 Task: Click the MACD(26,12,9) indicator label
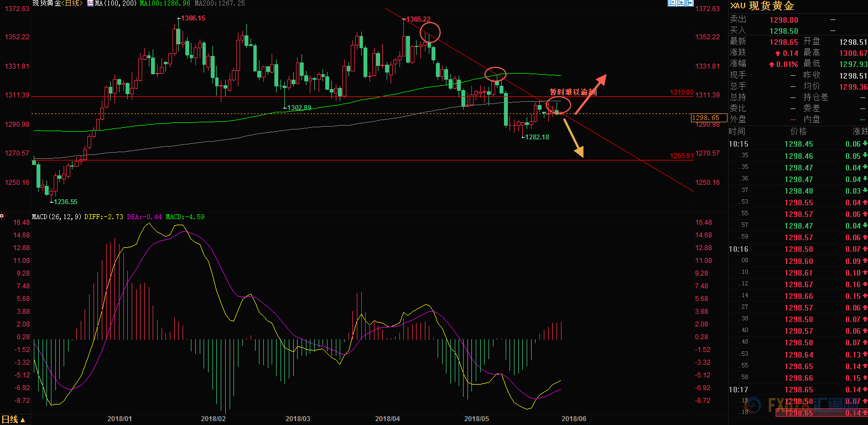[57, 217]
